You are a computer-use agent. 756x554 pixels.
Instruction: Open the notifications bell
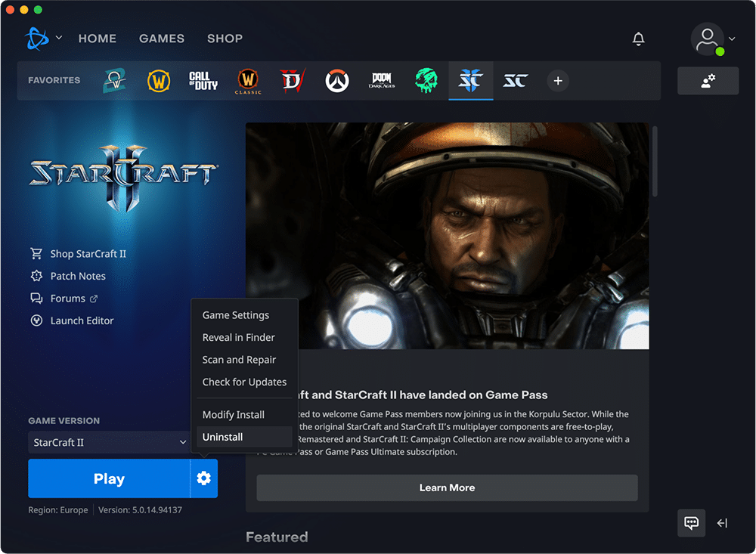click(x=638, y=39)
